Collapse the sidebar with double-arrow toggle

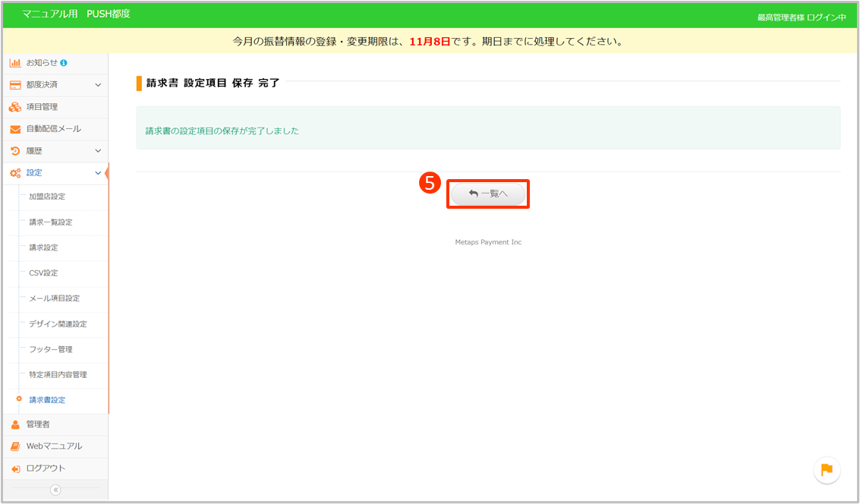(x=55, y=490)
